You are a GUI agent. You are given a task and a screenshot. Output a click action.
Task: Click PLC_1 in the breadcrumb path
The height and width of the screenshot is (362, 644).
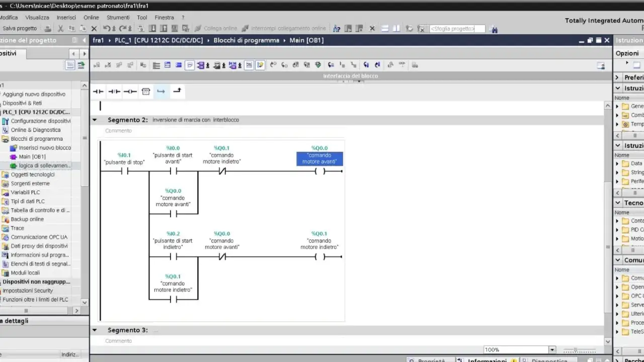(159, 40)
